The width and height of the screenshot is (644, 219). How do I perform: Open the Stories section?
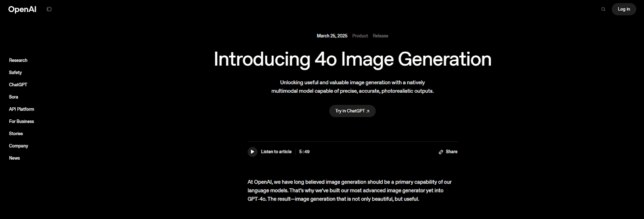(16, 133)
